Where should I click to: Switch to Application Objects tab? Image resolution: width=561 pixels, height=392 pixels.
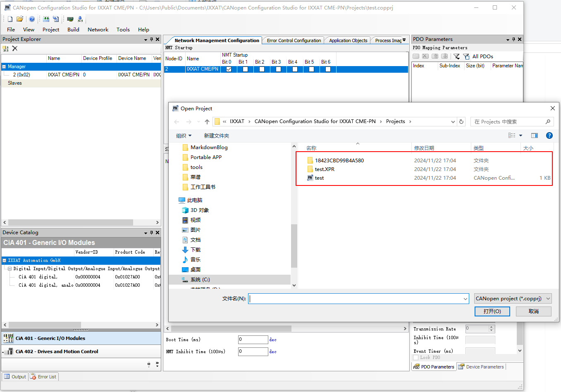tap(348, 40)
